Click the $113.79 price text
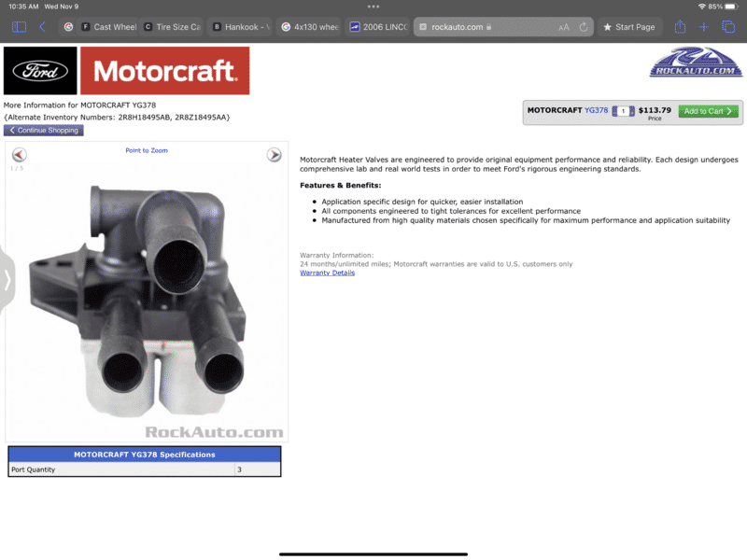 click(x=655, y=110)
